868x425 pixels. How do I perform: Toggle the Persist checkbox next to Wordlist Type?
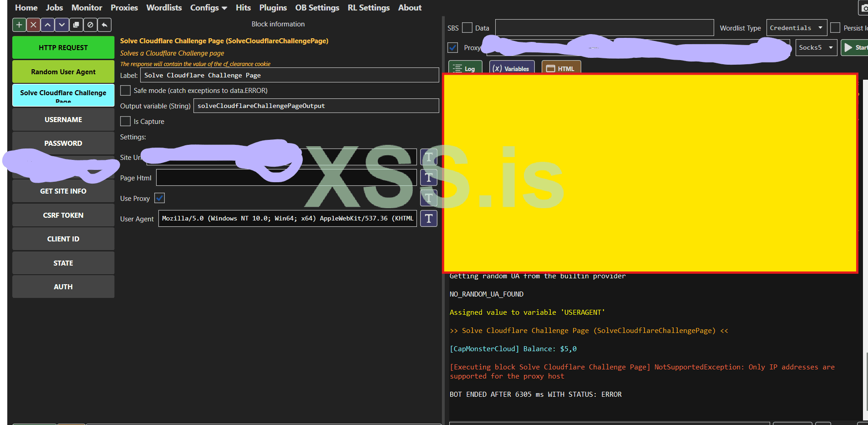(835, 28)
